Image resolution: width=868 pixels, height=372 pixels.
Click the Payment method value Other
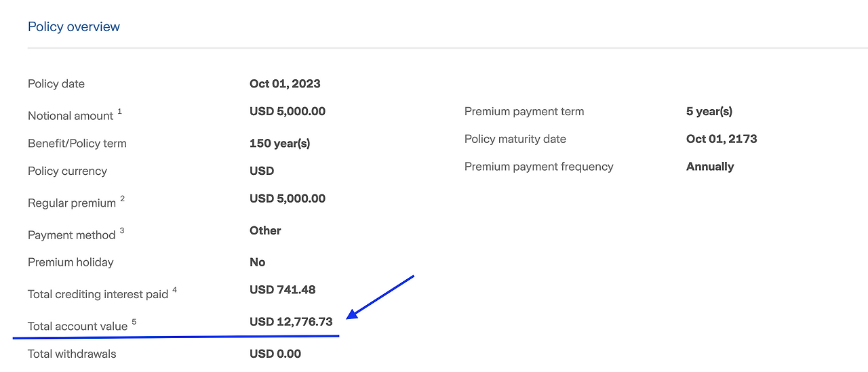[x=265, y=230]
